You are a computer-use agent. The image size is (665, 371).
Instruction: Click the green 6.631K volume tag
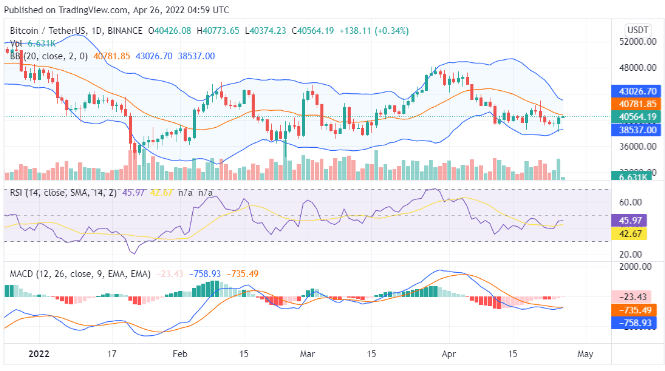(x=632, y=176)
